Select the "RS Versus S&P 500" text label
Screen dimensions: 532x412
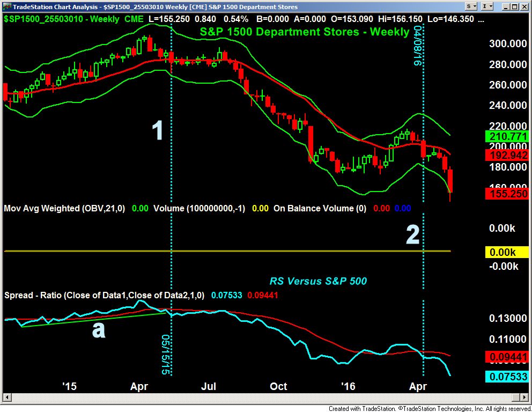tap(318, 281)
